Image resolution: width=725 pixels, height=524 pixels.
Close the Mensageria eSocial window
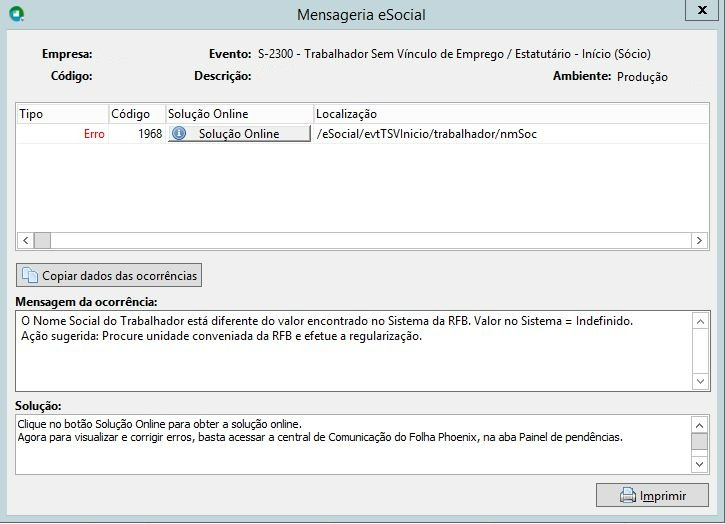click(x=701, y=10)
